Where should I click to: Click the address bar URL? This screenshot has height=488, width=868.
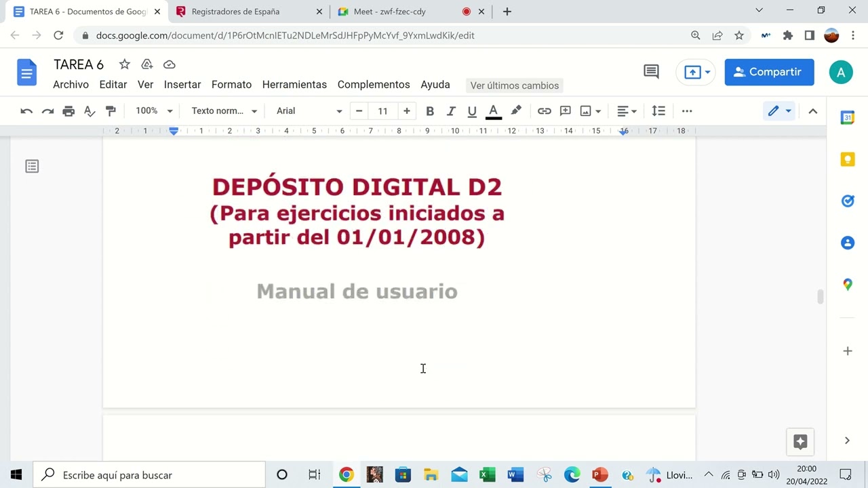(x=285, y=35)
